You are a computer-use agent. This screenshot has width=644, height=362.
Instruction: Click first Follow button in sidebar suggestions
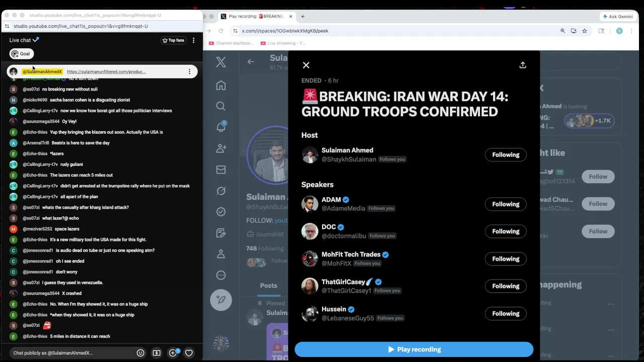pyautogui.click(x=598, y=176)
